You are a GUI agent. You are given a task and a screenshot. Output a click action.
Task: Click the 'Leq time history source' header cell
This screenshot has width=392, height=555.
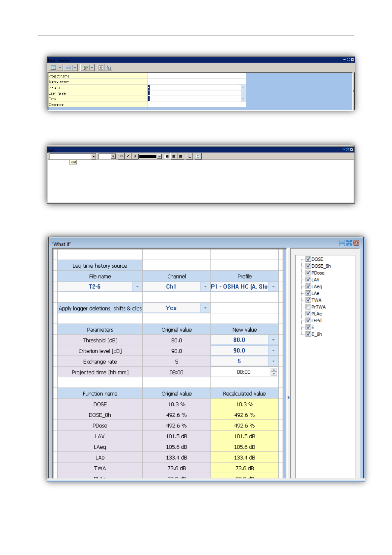(100, 266)
